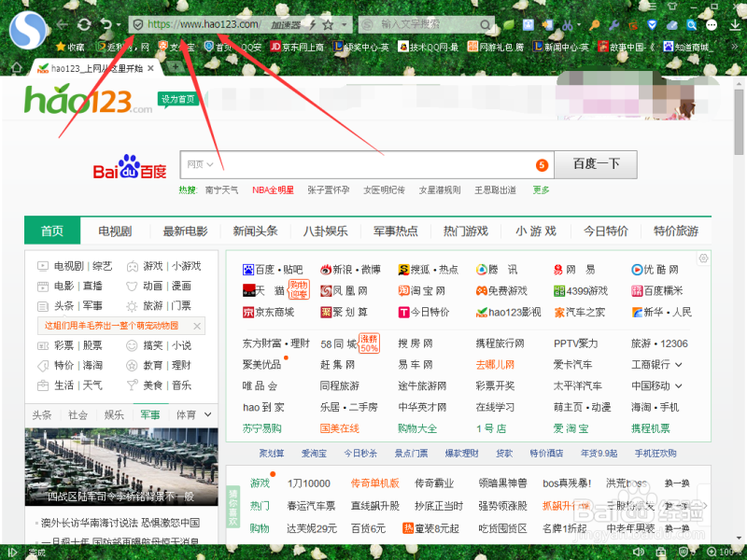Expand more news categories chevron after 体育
Viewport: 747px width, 560px height.
pos(207,414)
